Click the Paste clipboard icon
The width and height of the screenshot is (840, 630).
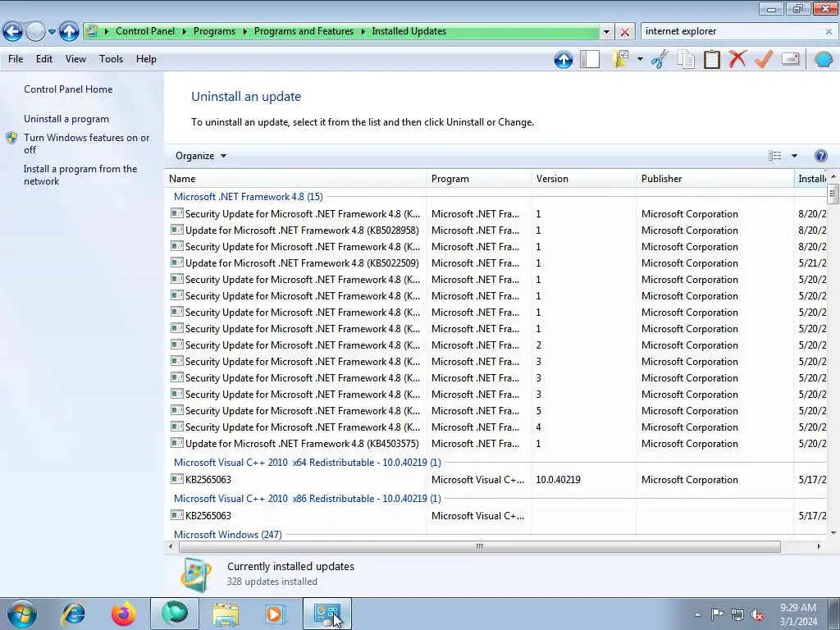(711, 59)
